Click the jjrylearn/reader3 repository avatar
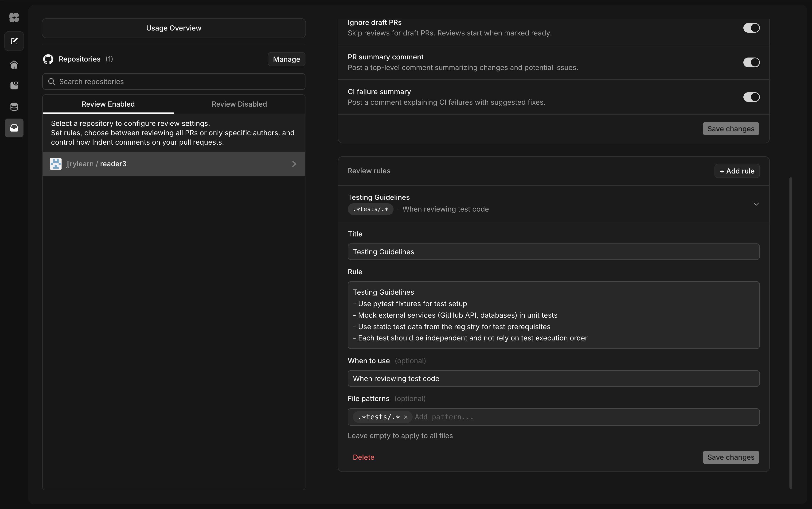812x509 pixels. (x=56, y=164)
